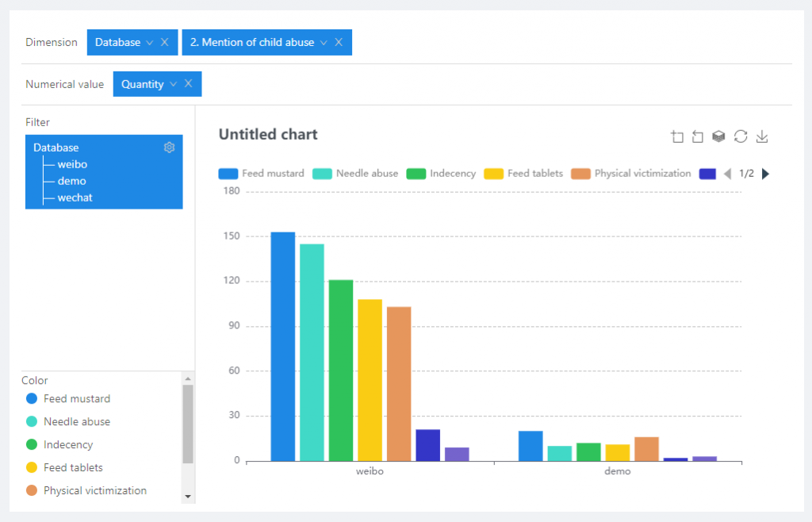Click the zoom reset icon
Viewport: 812px width, 522px height.
click(698, 136)
